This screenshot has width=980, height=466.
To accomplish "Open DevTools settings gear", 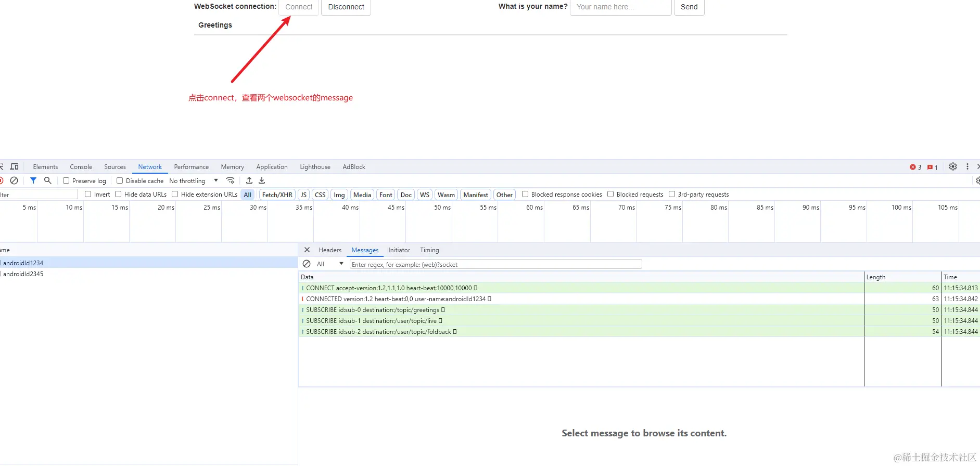I will (953, 166).
